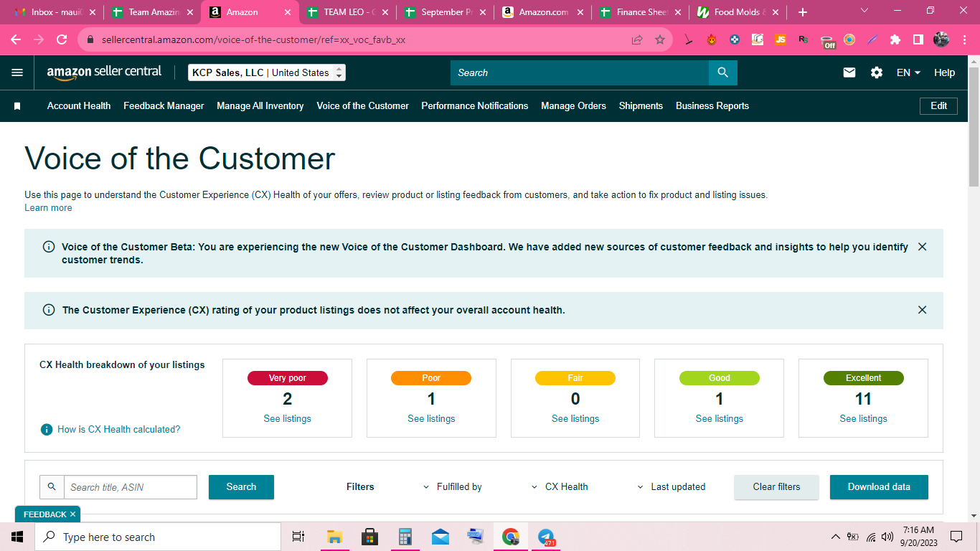
Task: Switch to the Finance Sheet browser tab
Action: click(641, 12)
